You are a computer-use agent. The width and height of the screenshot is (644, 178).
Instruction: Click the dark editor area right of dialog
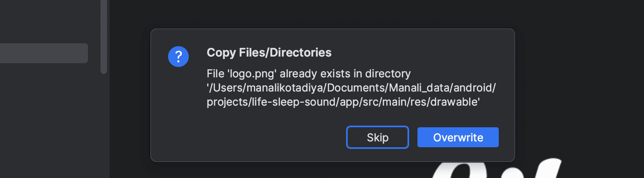(x=581, y=83)
